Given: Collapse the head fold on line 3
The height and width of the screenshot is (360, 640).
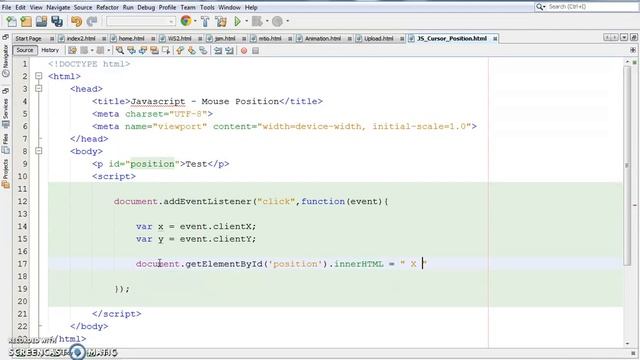Looking at the screenshot, I should (x=38, y=89).
